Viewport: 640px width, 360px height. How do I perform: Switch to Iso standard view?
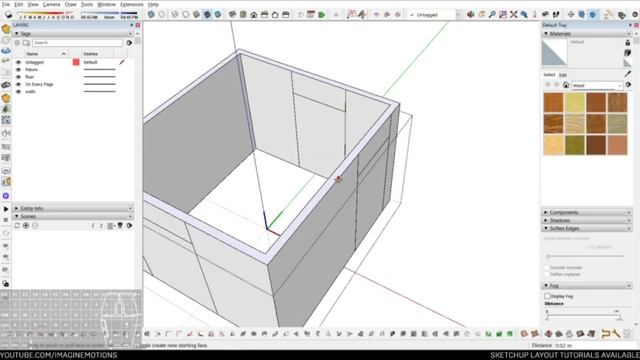232,14
